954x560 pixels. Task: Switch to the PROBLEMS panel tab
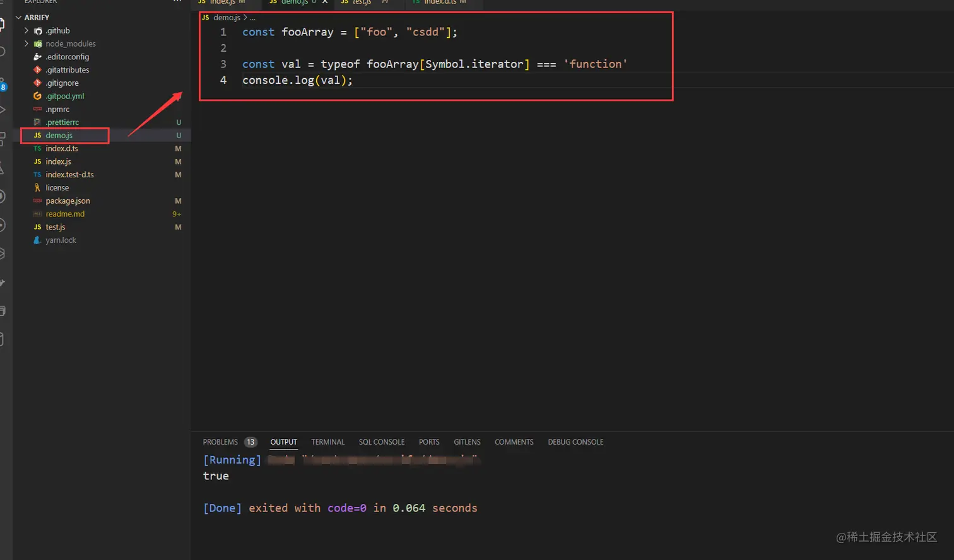(x=220, y=442)
